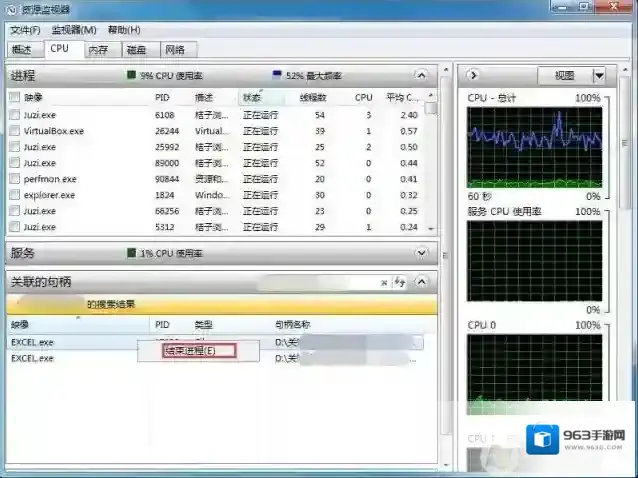Screen dimensions: 638x478
Task: Open the 视图 dropdown arrow
Action: [x=598, y=75]
